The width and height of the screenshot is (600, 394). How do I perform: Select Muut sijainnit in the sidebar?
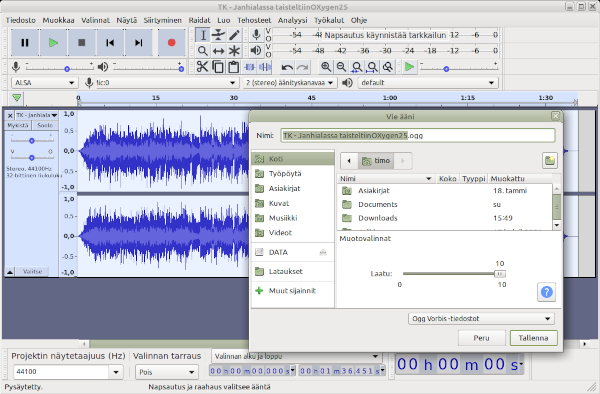pyautogui.click(x=292, y=291)
